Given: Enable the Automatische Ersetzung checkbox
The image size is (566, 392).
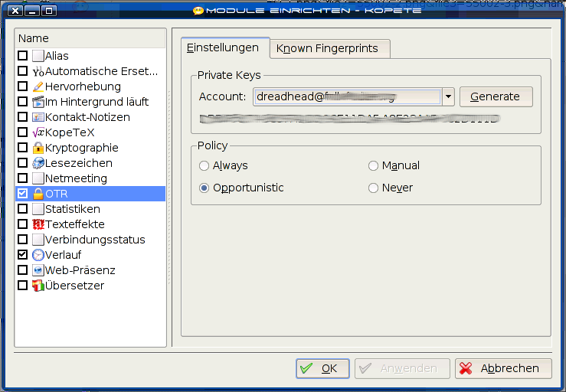Looking at the screenshot, I should 22,71.
